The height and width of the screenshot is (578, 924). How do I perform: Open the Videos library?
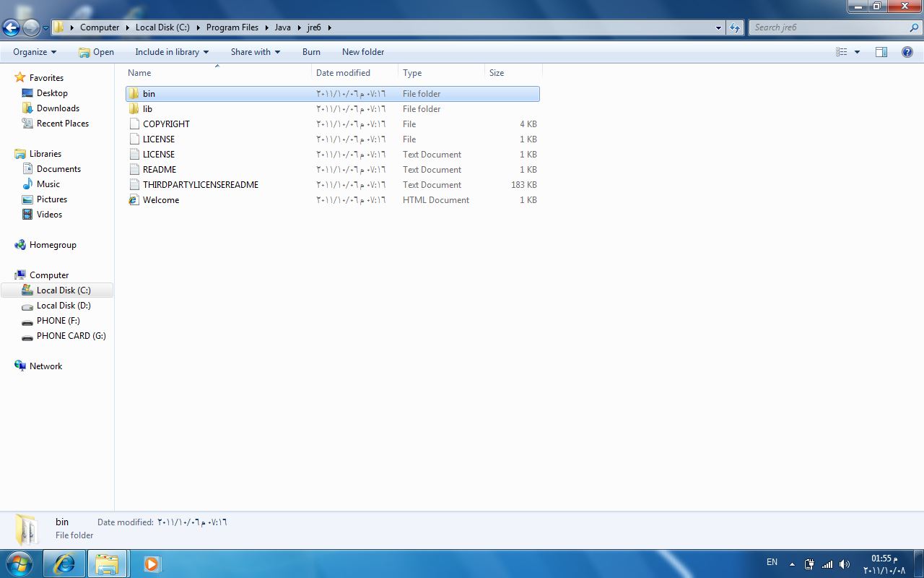tap(49, 215)
